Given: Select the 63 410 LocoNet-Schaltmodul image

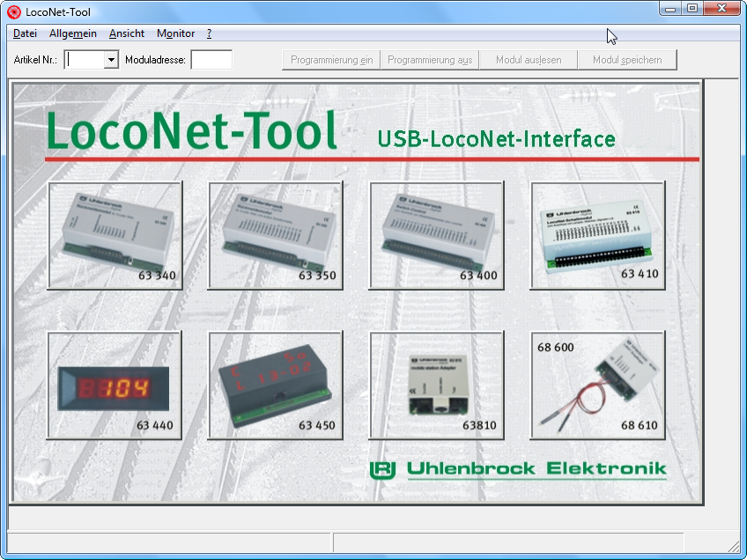Looking at the screenshot, I should point(597,235).
